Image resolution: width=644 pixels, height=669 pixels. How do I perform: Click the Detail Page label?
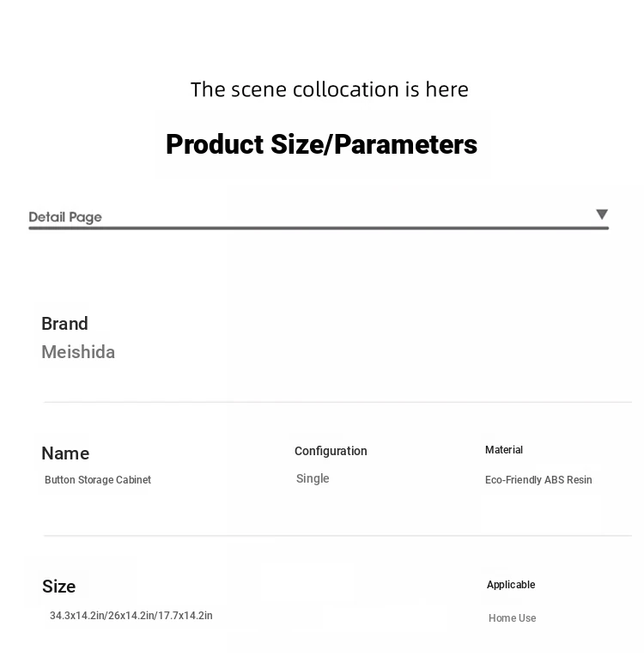pos(65,217)
